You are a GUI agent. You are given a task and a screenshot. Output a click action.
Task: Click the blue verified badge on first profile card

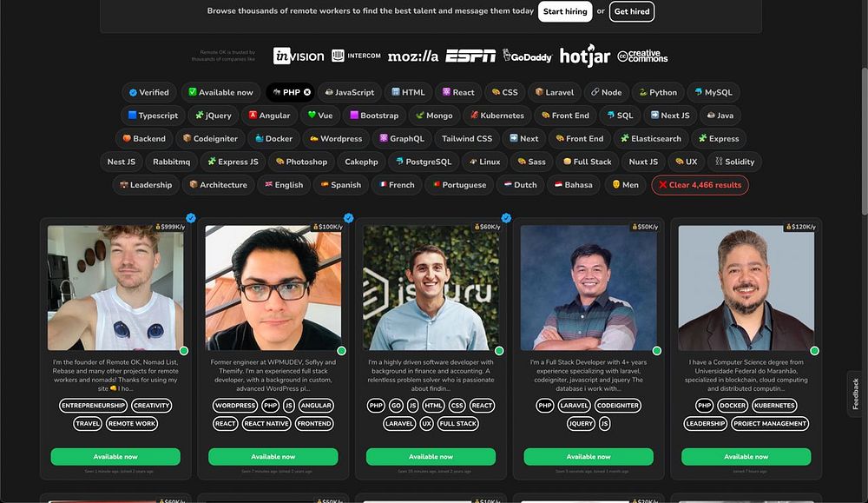pos(191,218)
